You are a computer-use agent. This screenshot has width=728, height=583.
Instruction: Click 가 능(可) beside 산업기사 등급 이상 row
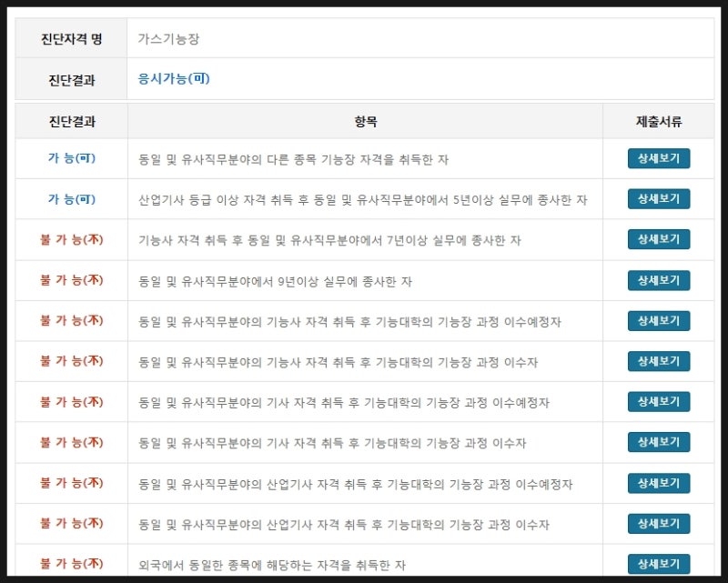click(72, 199)
